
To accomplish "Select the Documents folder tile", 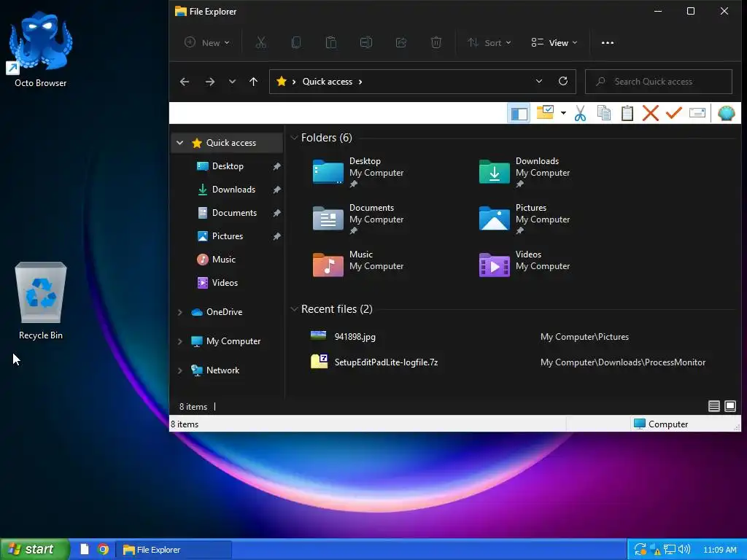I will [358, 219].
